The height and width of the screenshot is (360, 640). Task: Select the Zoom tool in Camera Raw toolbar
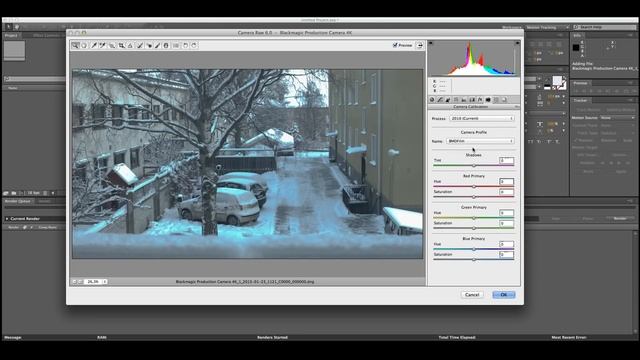pyautogui.click(x=75, y=45)
